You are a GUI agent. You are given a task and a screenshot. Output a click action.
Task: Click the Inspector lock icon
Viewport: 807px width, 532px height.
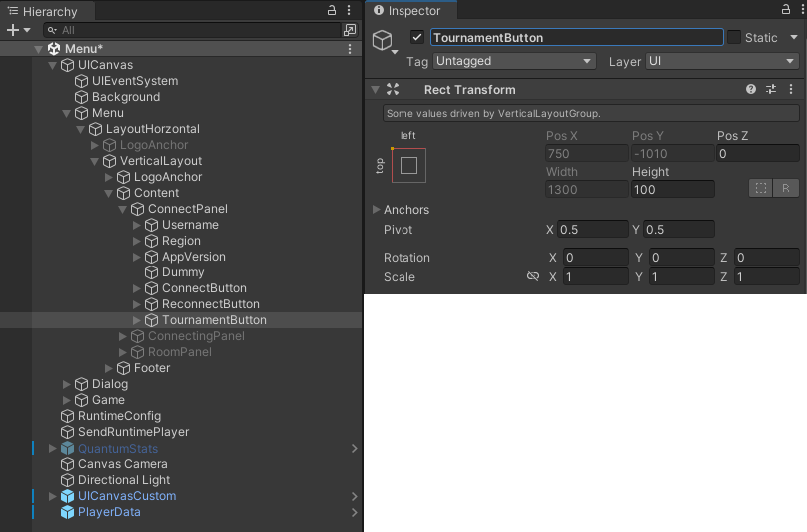786,10
